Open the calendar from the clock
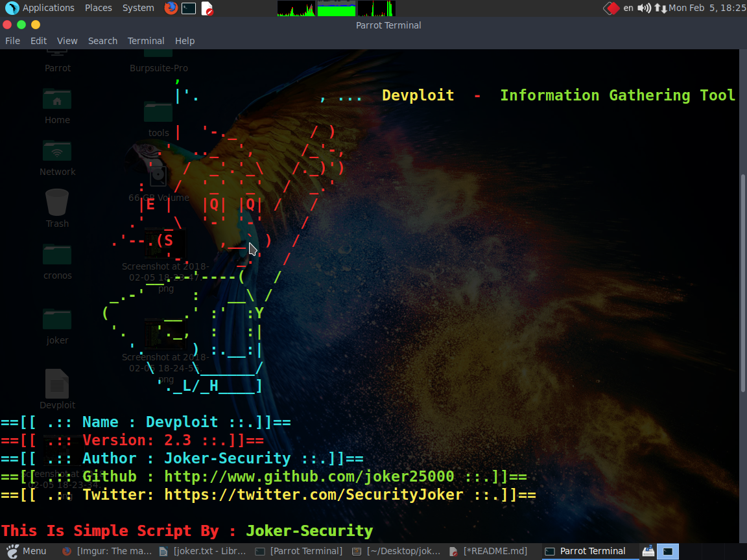 click(x=707, y=8)
